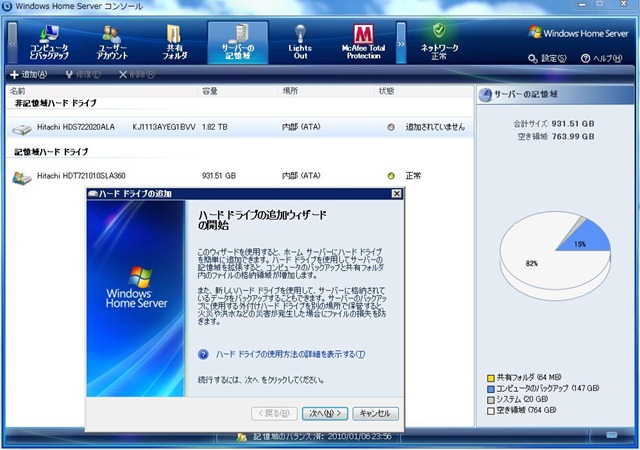
Task: Click the 追加(A) add toolbar button
Action: coord(29,74)
